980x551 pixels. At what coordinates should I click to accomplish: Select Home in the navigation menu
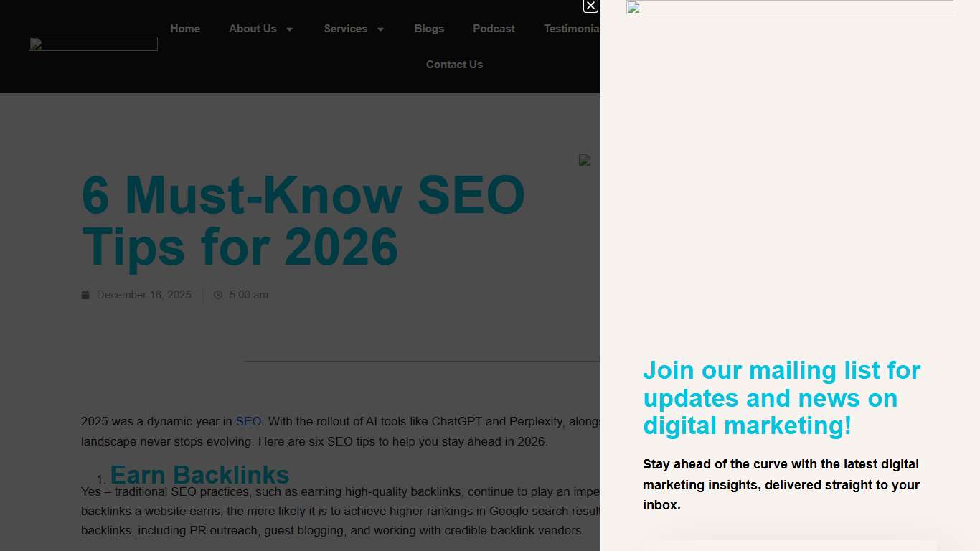pyautogui.click(x=185, y=29)
